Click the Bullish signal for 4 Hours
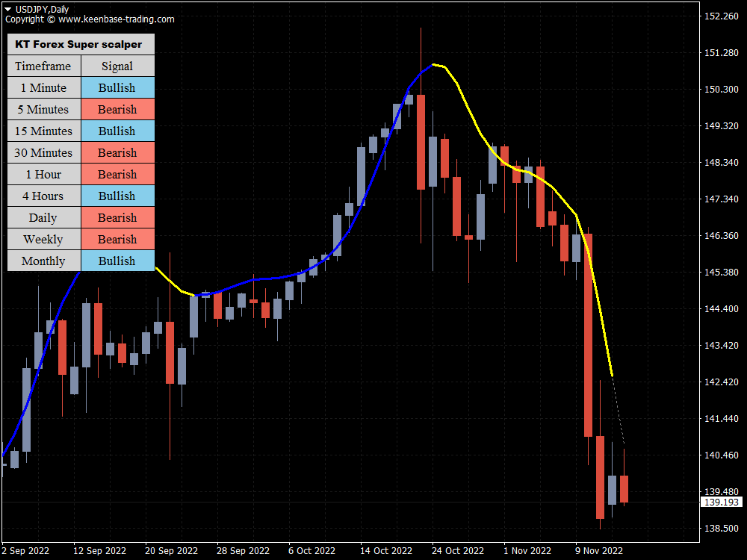Screen dimensions: 747x560 118,196
